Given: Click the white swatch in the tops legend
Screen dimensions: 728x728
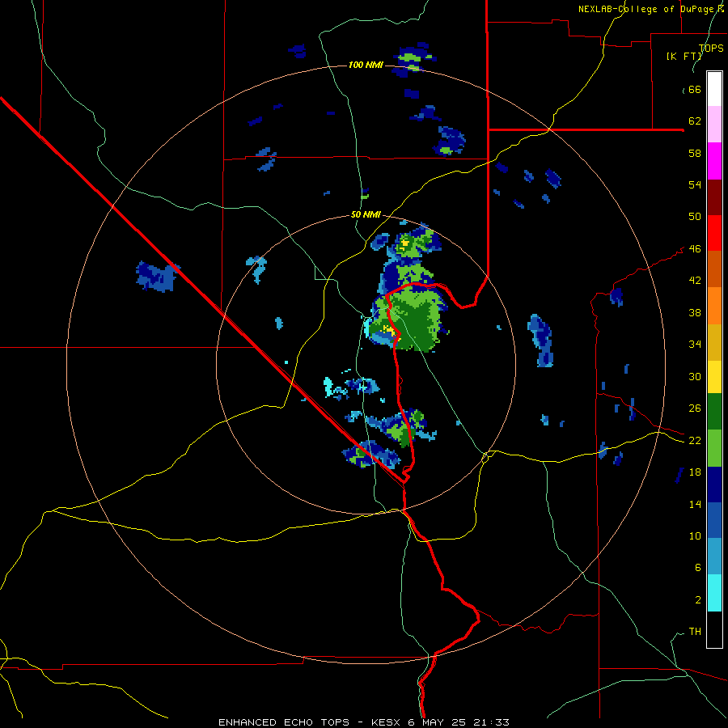Looking at the screenshot, I should [714, 89].
